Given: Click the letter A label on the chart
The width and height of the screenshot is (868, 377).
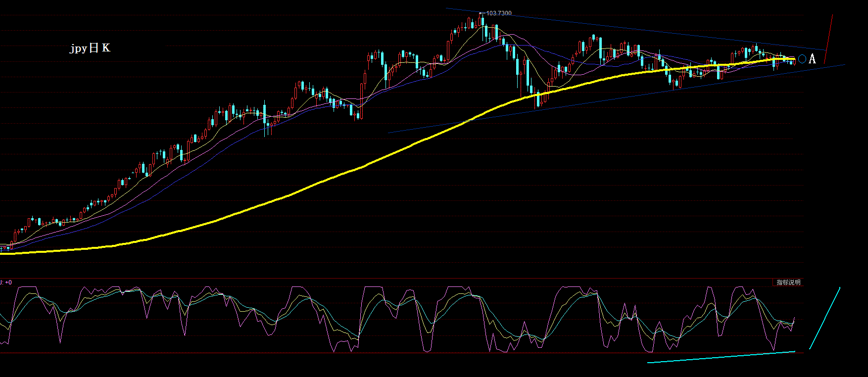Looking at the screenshot, I should click(812, 59).
